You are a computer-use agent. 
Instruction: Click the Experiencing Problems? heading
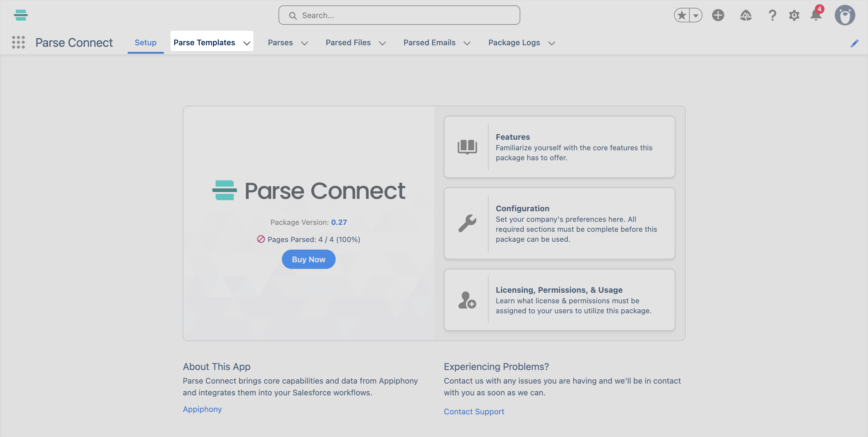click(496, 366)
